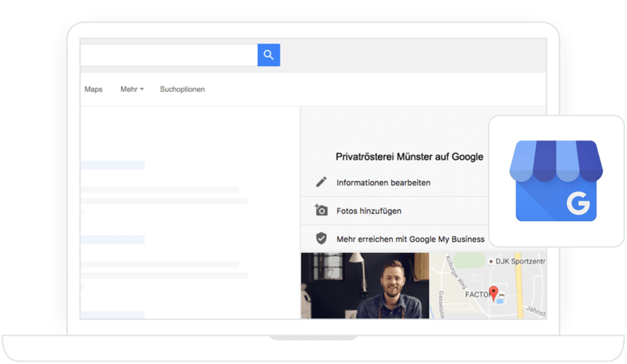Click the small arrow beside Mehr
Image resolution: width=627 pixels, height=364 pixels.
142,89
